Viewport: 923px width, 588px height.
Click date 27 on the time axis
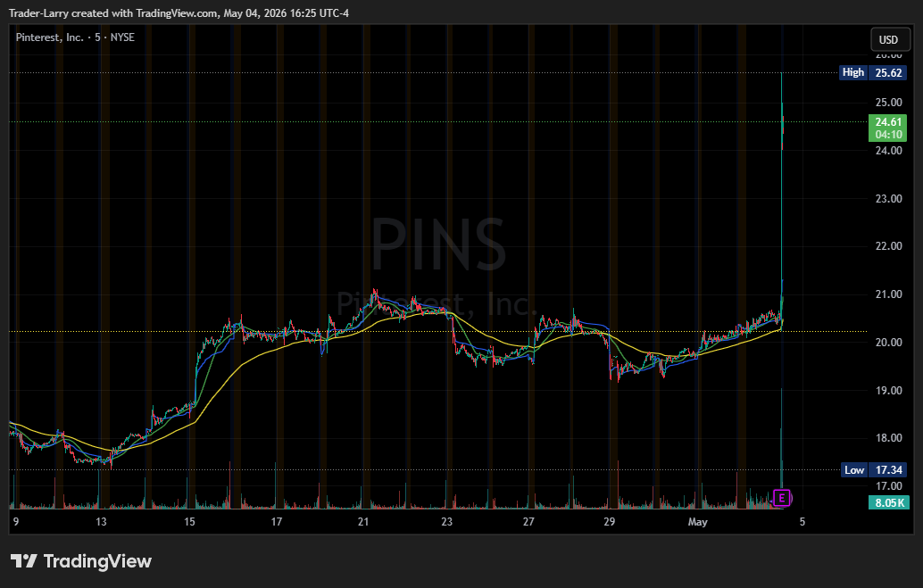point(528,521)
